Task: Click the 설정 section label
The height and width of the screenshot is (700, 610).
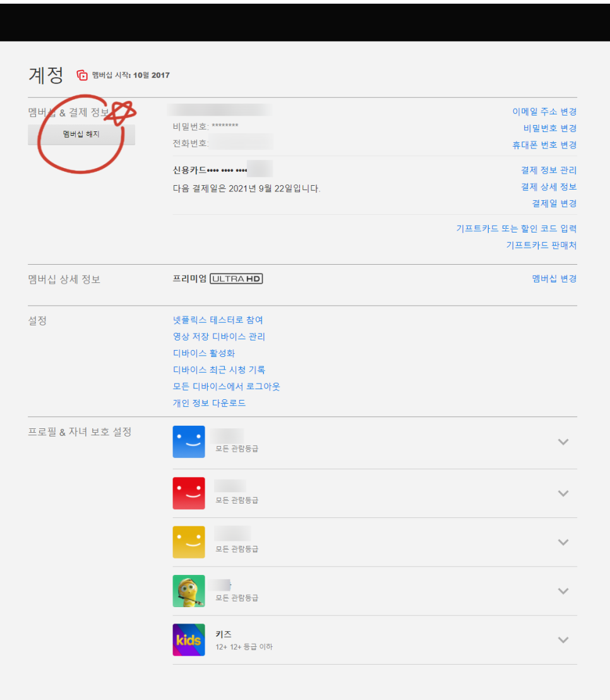Action: tap(37, 320)
